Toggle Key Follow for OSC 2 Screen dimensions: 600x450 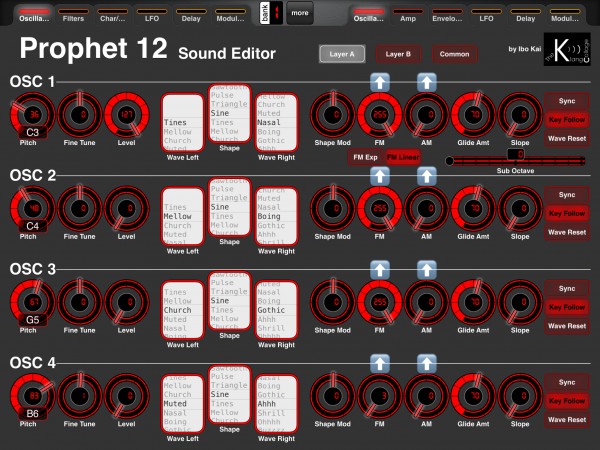567,214
